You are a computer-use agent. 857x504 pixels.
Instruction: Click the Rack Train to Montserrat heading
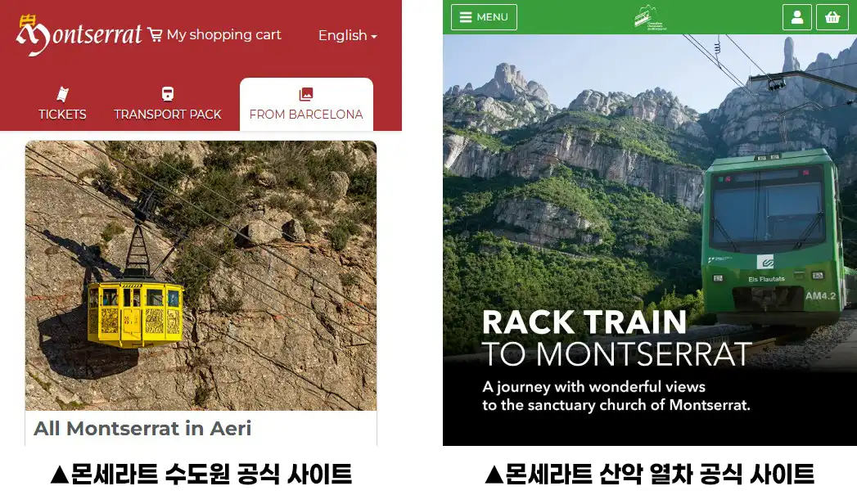pos(616,339)
